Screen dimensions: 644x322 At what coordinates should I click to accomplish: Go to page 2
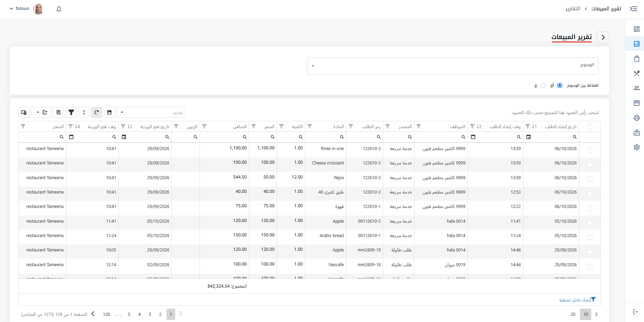point(160,314)
